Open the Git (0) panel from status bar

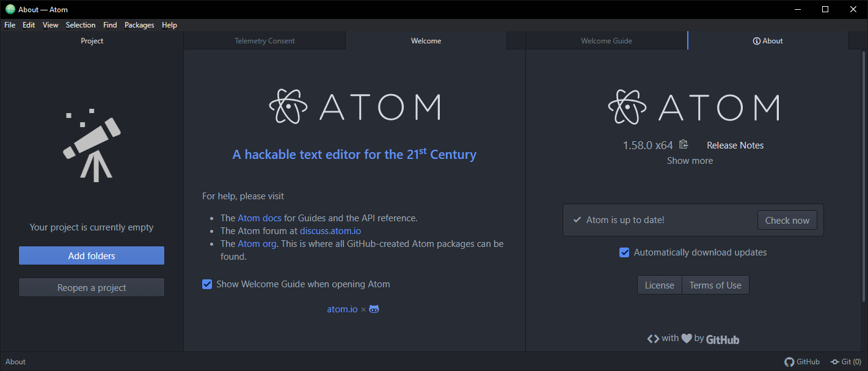845,362
